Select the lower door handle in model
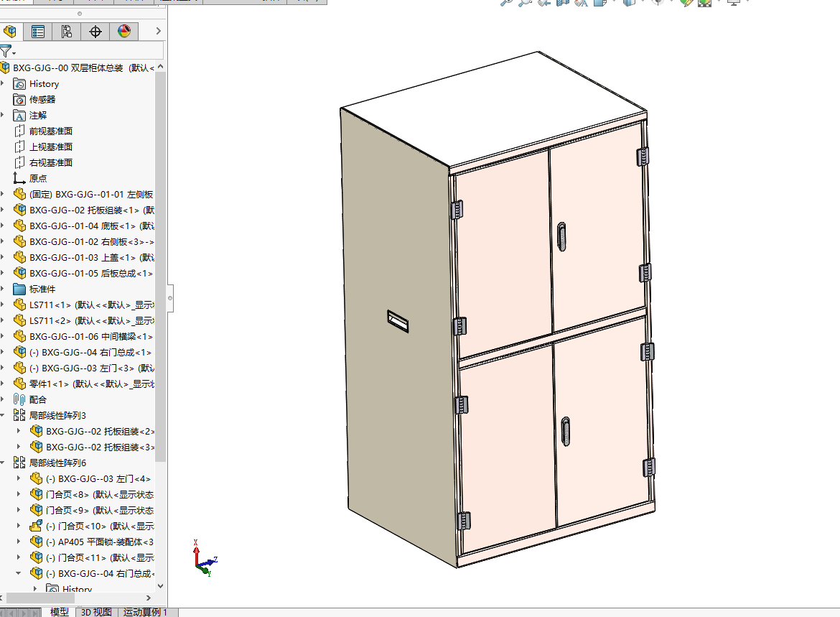 (566, 431)
